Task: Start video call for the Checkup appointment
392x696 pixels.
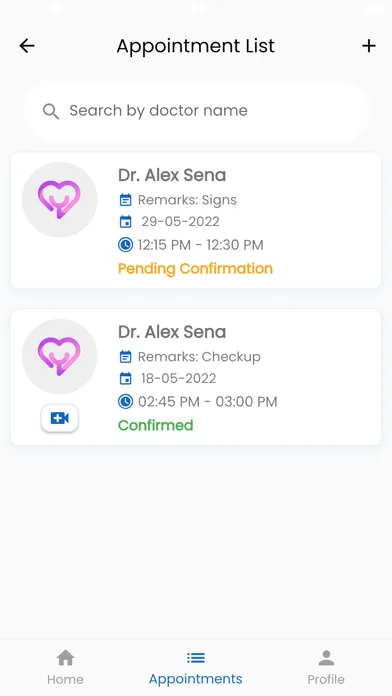Action: 59,418
